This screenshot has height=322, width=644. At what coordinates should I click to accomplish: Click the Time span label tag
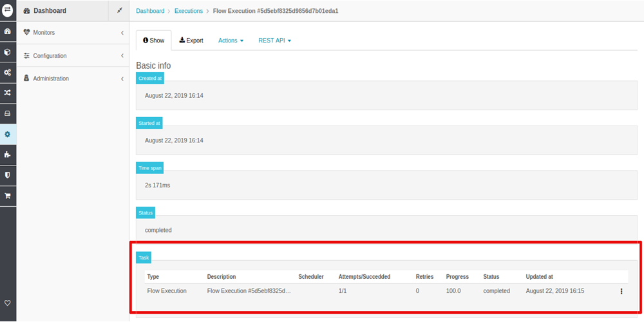click(150, 167)
